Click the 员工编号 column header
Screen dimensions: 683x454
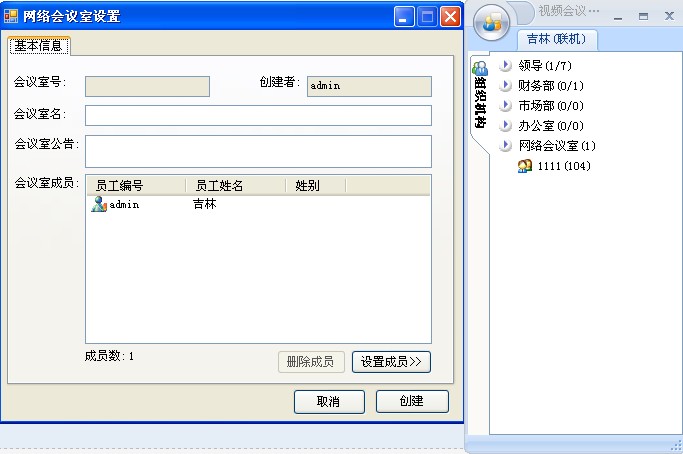136,186
